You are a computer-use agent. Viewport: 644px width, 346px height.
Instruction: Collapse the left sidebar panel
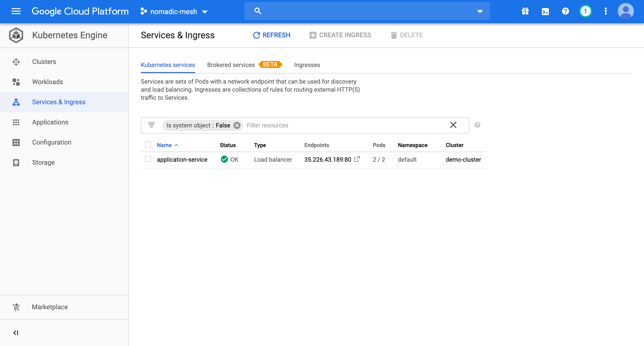click(x=16, y=333)
